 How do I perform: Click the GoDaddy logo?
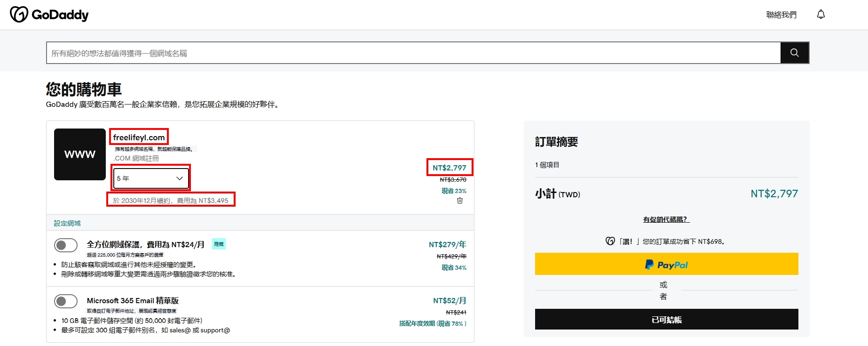pos(49,15)
